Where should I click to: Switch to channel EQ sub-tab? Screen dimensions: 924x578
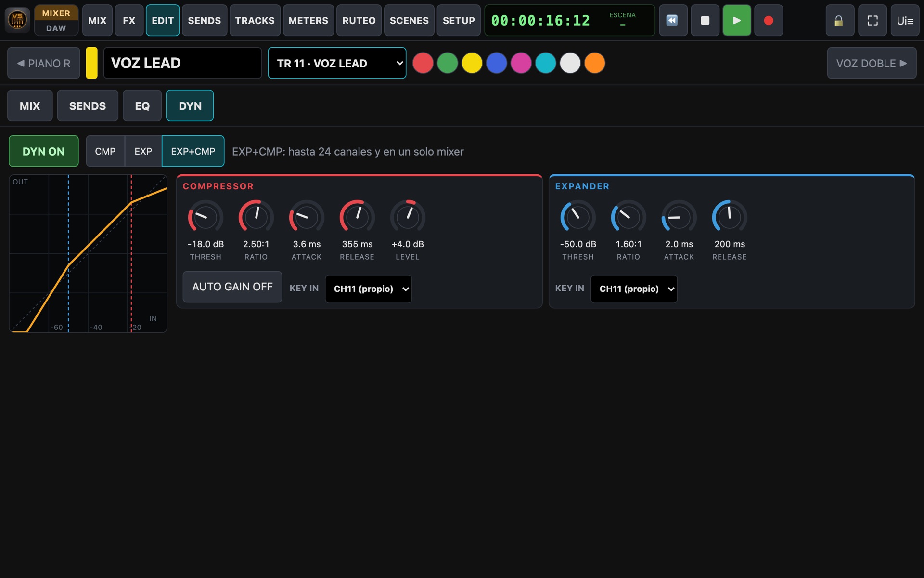click(142, 105)
